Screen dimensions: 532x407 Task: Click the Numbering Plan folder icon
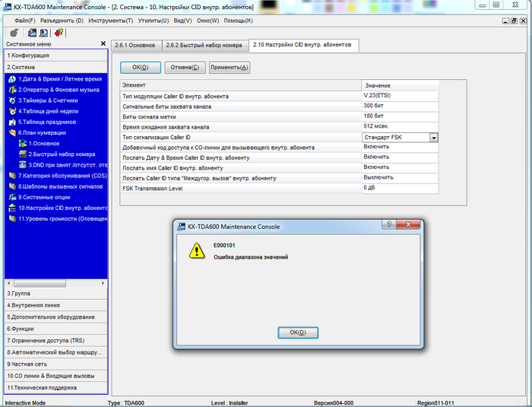(x=12, y=132)
